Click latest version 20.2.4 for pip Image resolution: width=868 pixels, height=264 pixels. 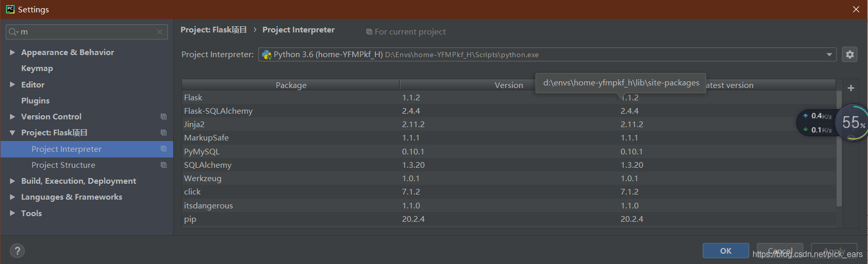click(x=631, y=219)
